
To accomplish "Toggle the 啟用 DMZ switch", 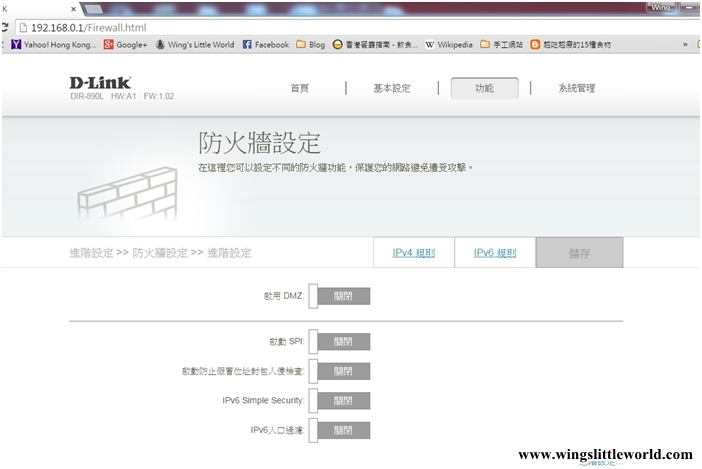I will [339, 296].
